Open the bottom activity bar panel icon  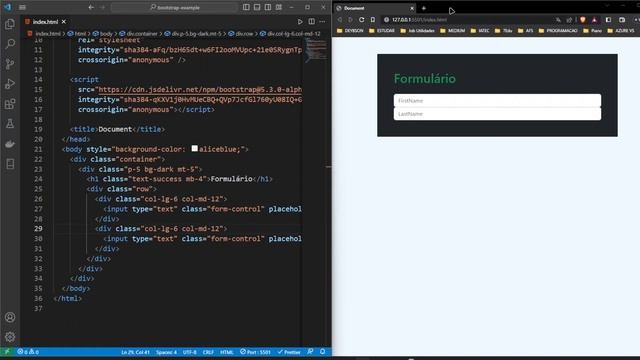click(x=10, y=164)
